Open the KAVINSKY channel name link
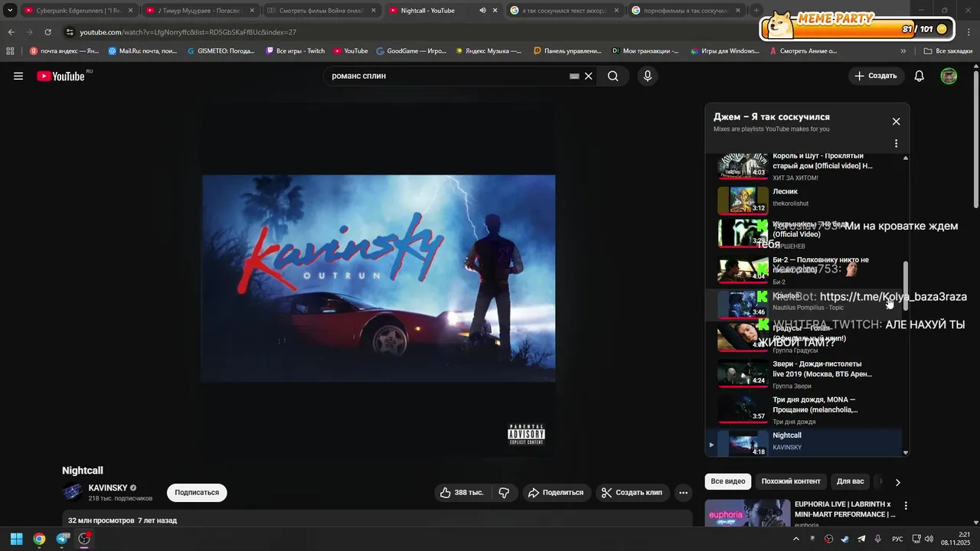980x551 pixels. [108, 488]
